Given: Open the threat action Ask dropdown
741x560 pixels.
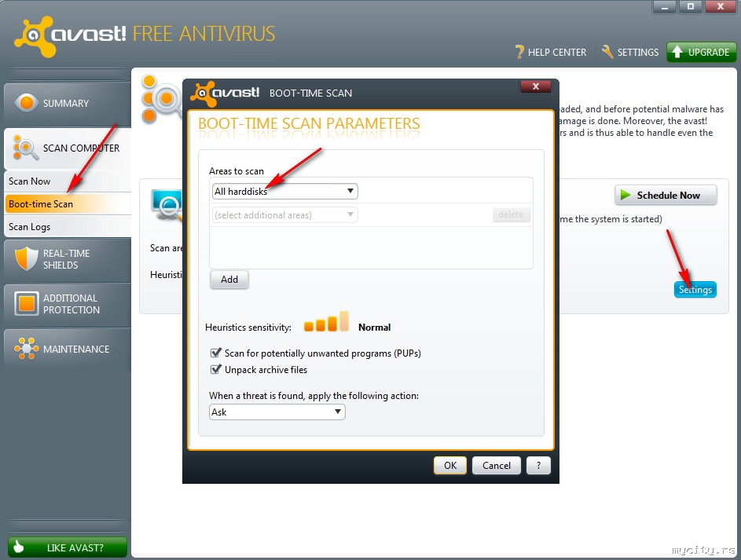Looking at the screenshot, I should click(x=277, y=412).
